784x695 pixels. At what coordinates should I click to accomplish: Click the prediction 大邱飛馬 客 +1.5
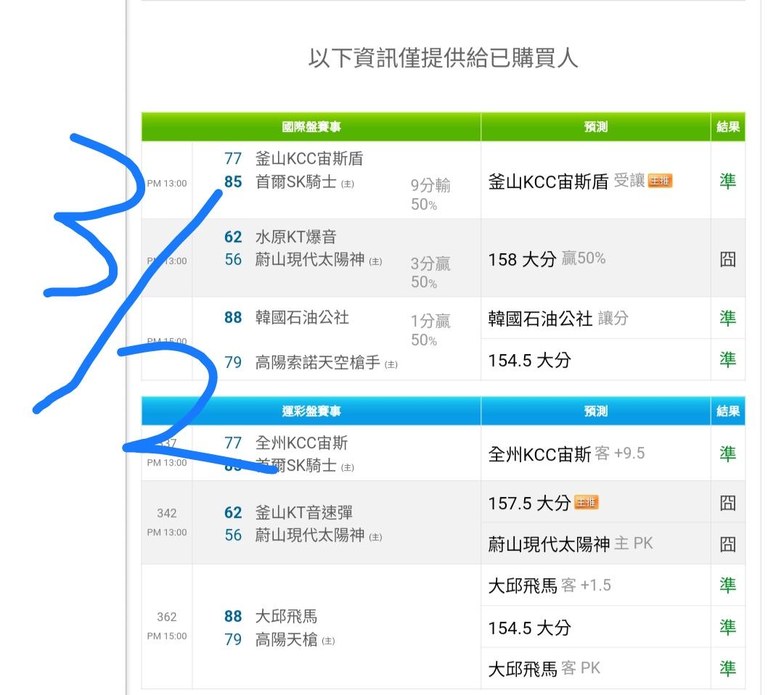pyautogui.click(x=550, y=585)
